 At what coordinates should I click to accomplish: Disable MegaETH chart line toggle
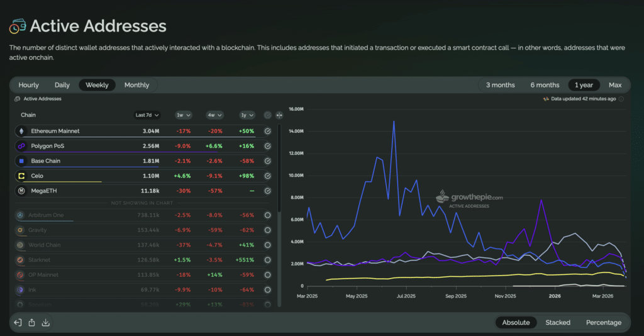pos(267,191)
